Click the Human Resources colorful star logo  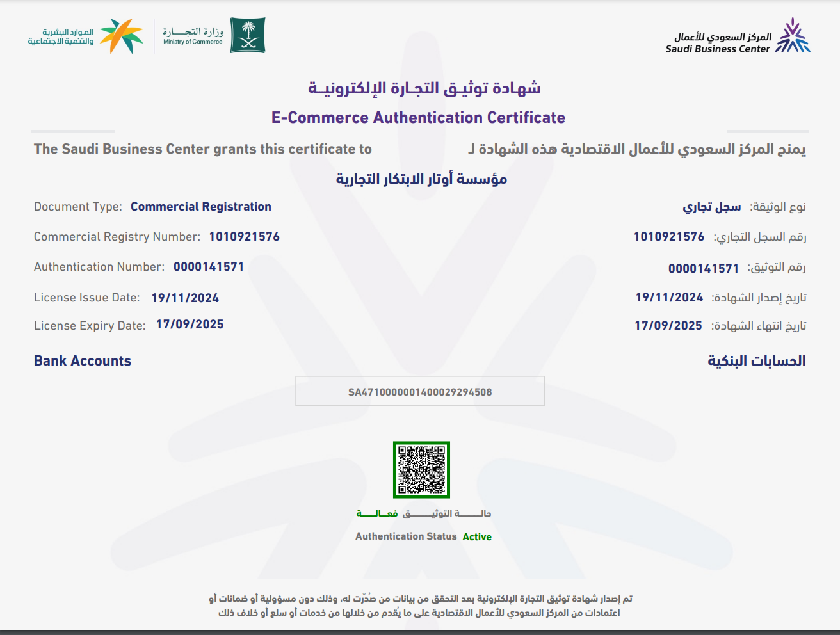pyautogui.click(x=122, y=36)
